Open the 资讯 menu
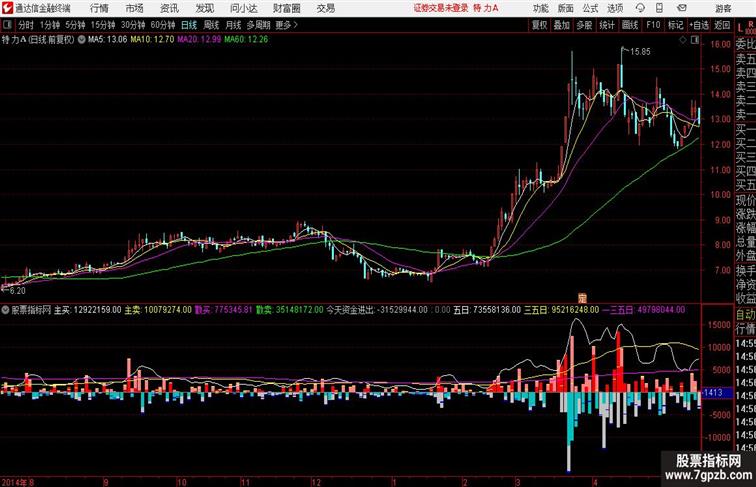The width and height of the screenshot is (756, 487). [x=169, y=8]
